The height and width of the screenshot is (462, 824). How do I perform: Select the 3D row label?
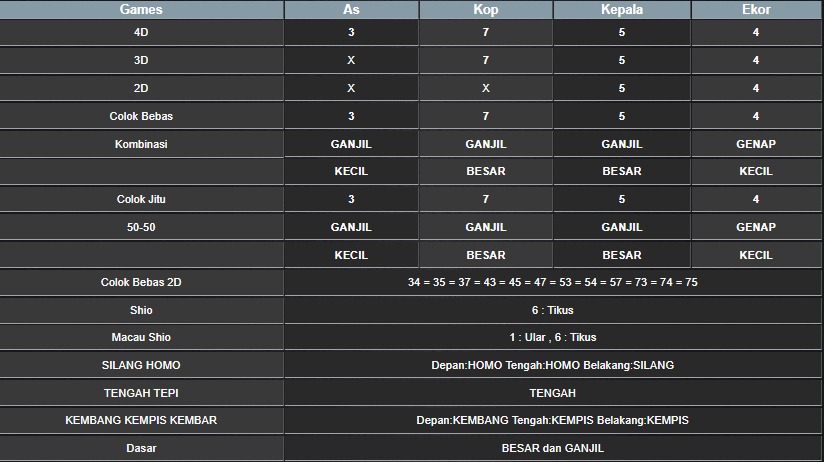[141, 60]
